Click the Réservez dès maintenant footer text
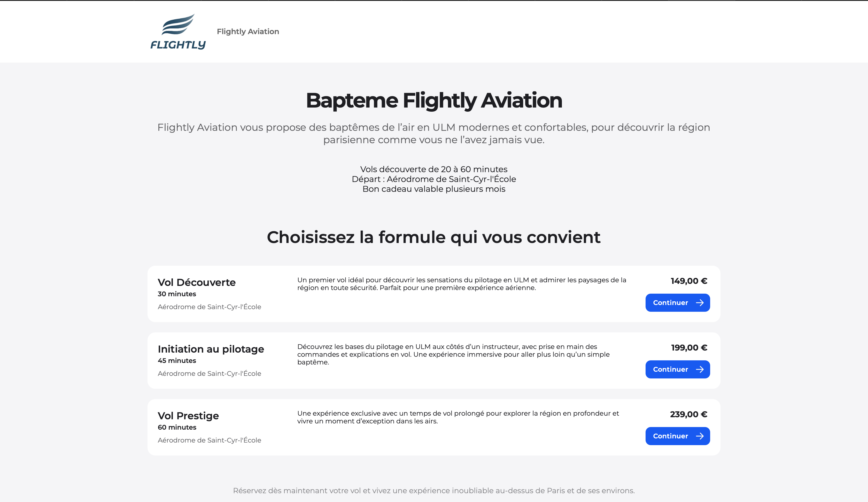 point(434,491)
